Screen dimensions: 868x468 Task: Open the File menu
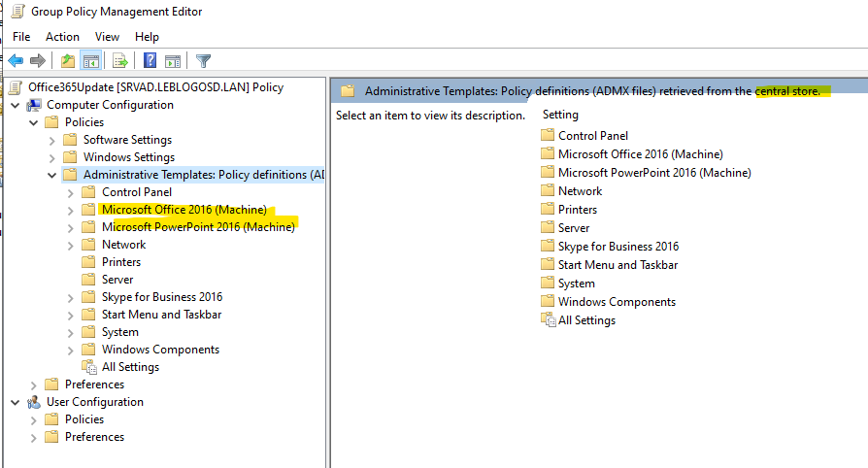pos(21,37)
